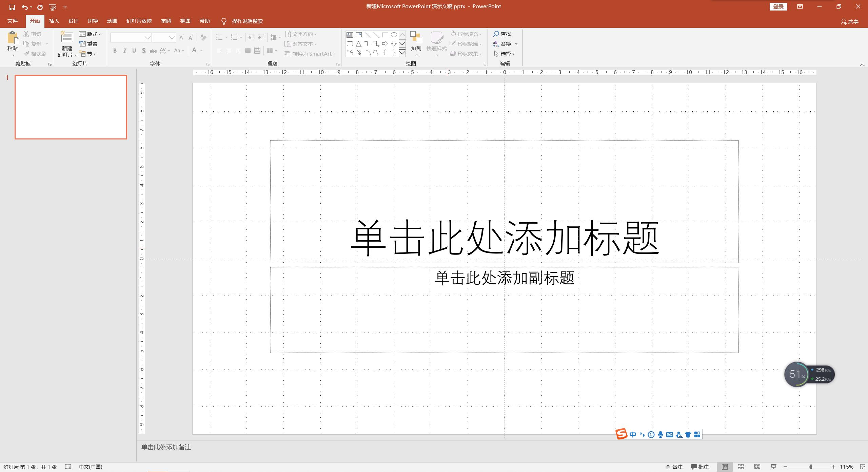Insert an oval shape from the gallery
868x472 pixels.
(x=393, y=35)
